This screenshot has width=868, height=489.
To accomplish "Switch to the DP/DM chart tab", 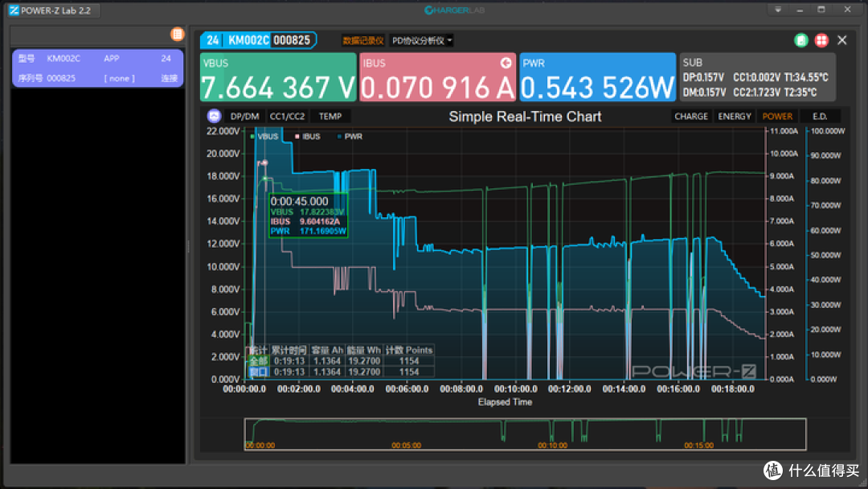I will pos(244,117).
